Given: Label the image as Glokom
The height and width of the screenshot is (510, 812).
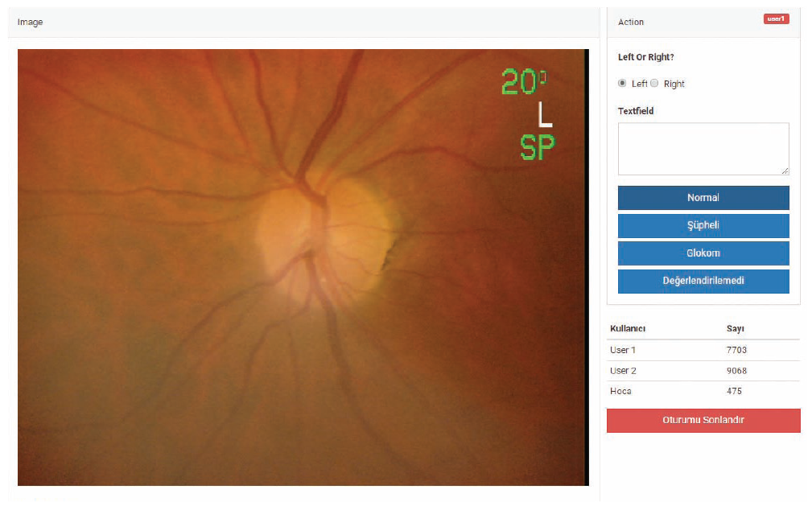Looking at the screenshot, I should pyautogui.click(x=703, y=253).
